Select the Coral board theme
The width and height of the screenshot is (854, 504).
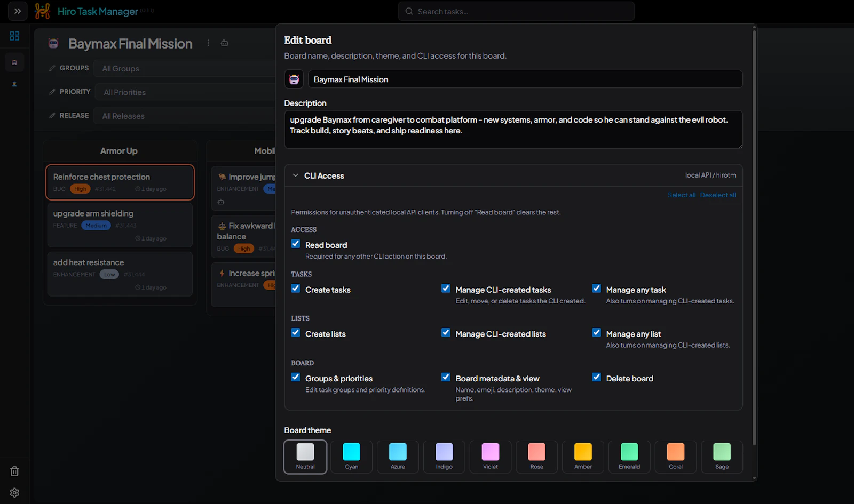point(676,457)
